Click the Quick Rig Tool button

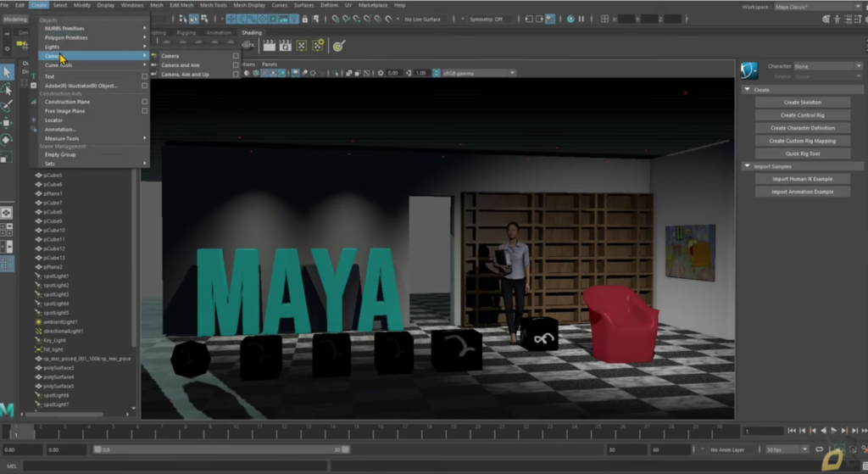pyautogui.click(x=802, y=153)
